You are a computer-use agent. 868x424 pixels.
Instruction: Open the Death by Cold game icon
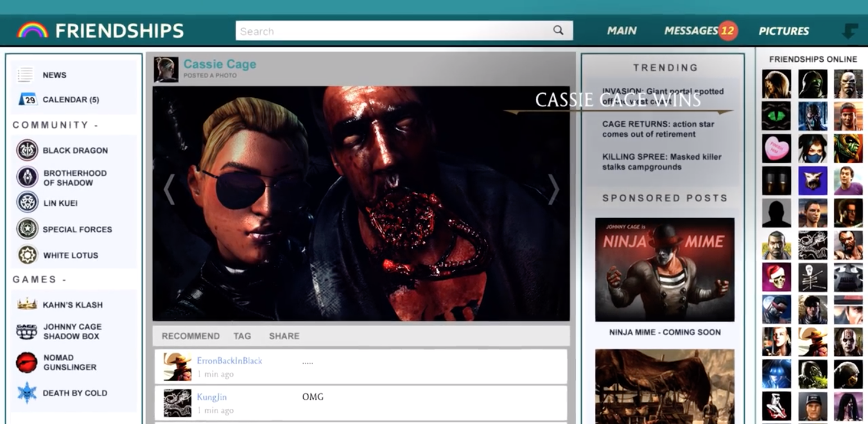[27, 393]
